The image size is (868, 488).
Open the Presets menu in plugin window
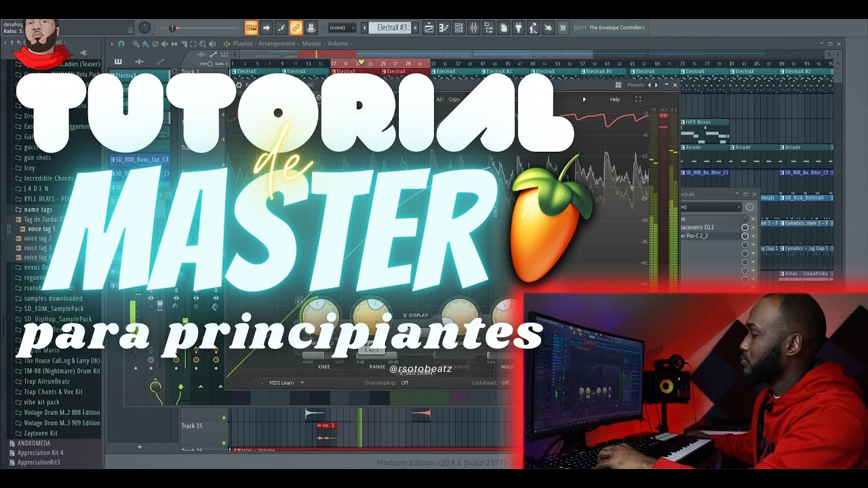pos(636,85)
